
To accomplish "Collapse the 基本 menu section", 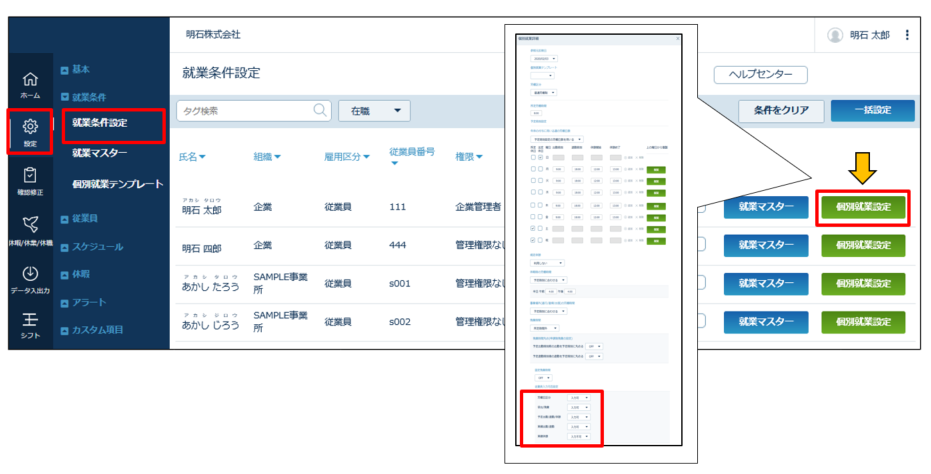I will (x=75, y=69).
